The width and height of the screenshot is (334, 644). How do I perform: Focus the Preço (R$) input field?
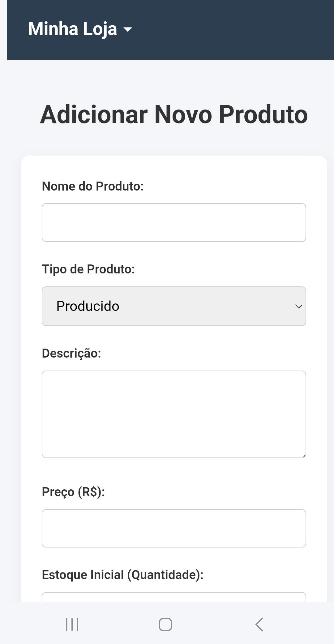click(x=174, y=528)
